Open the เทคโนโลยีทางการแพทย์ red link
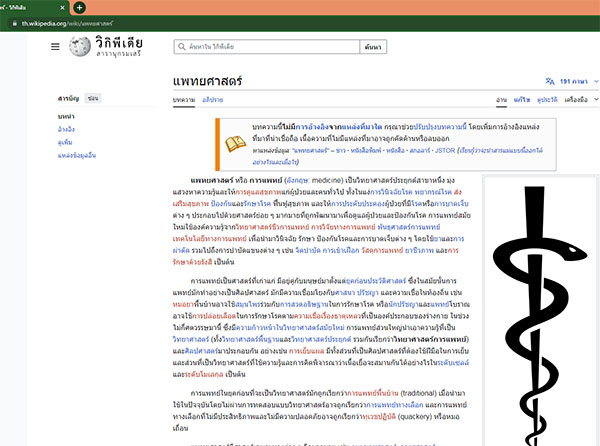The height and width of the screenshot is (446, 600). pos(209,239)
